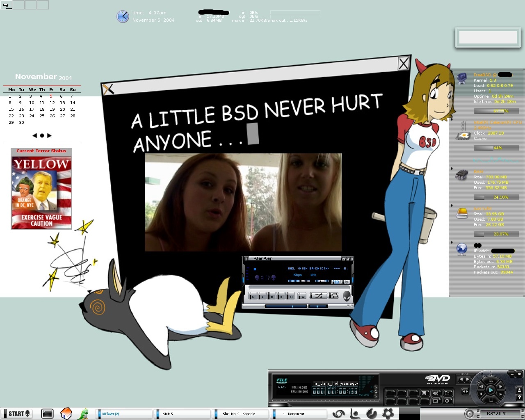
Task: Click the subtitle button in DVD player
Action: point(436,401)
